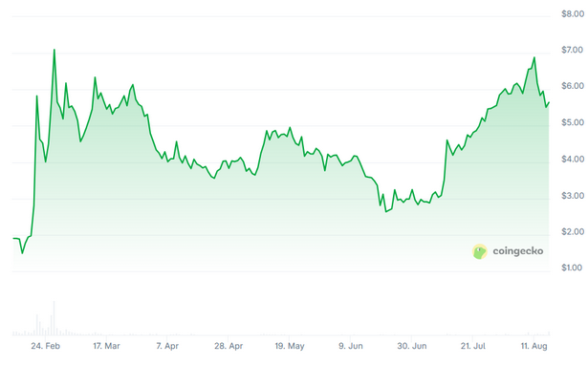Click the August price peak on the line
Image resolution: width=588 pixels, height=365 pixels.
click(x=534, y=57)
